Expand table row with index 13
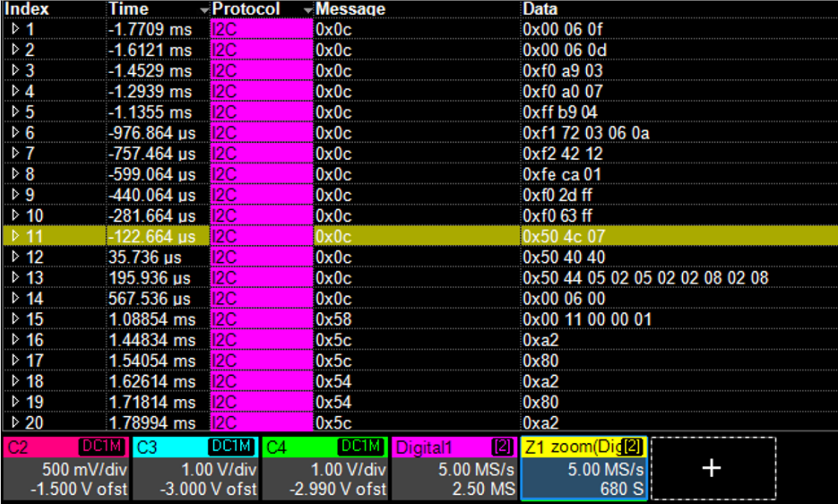This screenshot has width=838, height=504. [x=15, y=278]
